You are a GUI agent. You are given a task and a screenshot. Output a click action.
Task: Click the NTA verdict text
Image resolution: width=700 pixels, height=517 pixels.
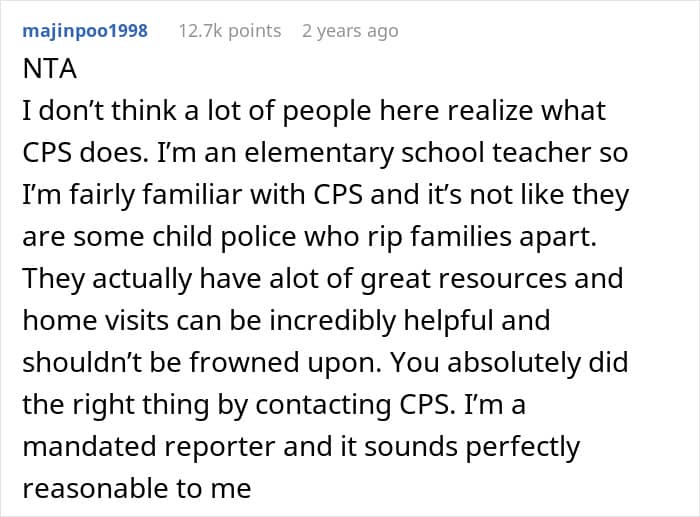(50, 69)
